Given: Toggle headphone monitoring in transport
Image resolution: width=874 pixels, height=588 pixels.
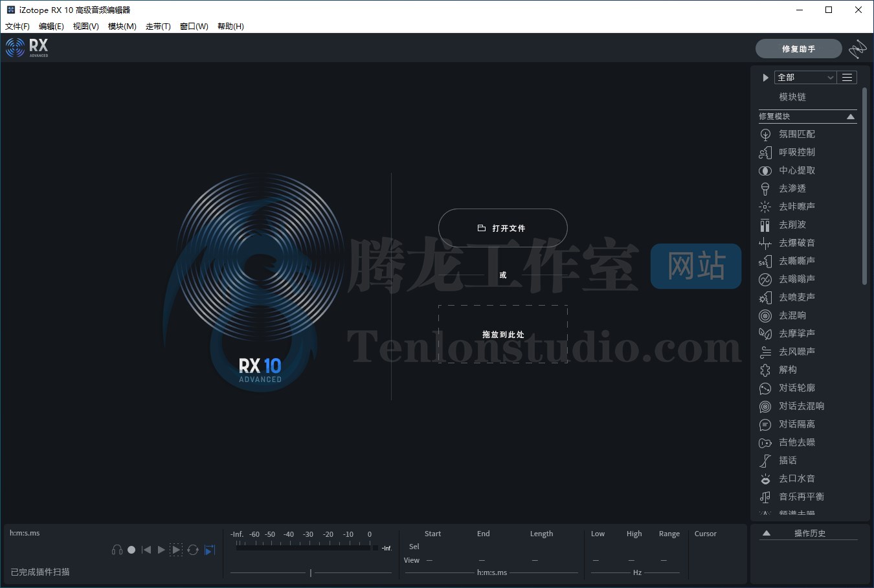Looking at the screenshot, I should click(117, 550).
